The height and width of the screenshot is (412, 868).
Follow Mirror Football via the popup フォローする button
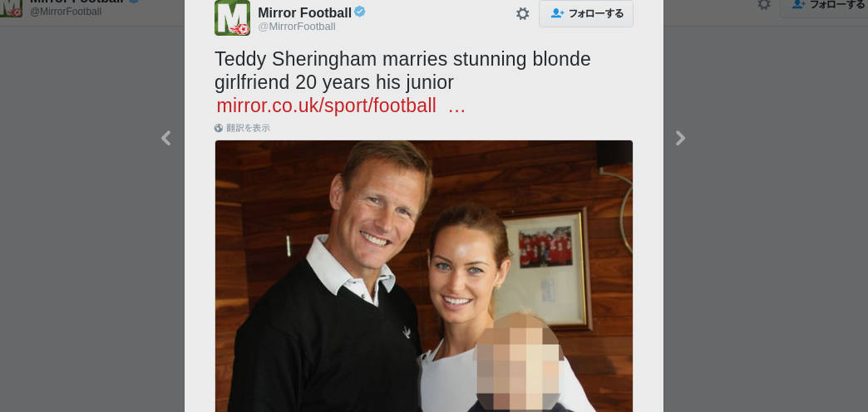coord(586,13)
